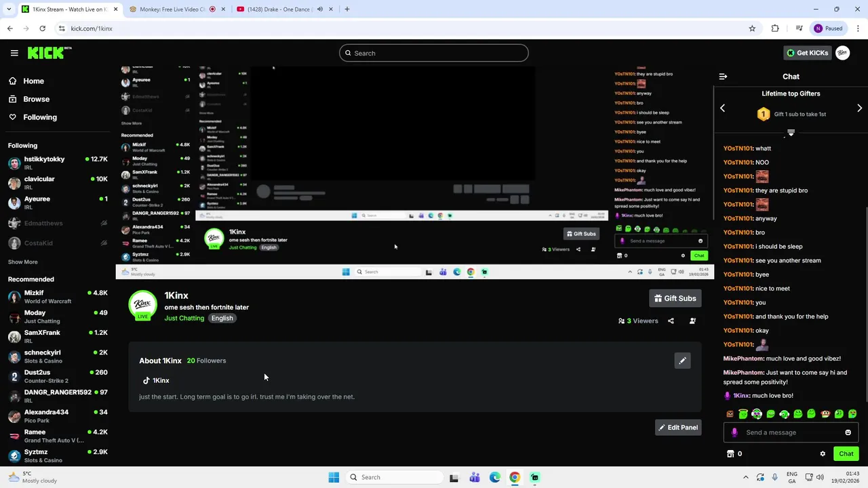Open chat settings gear
868x488 pixels.
point(823,454)
